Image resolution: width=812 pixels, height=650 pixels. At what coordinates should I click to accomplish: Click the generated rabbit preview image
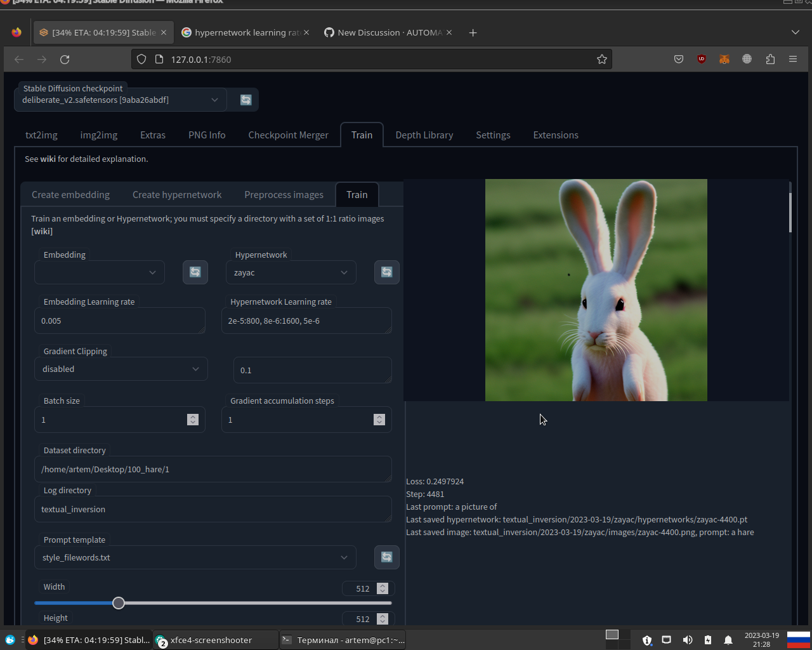(x=596, y=290)
